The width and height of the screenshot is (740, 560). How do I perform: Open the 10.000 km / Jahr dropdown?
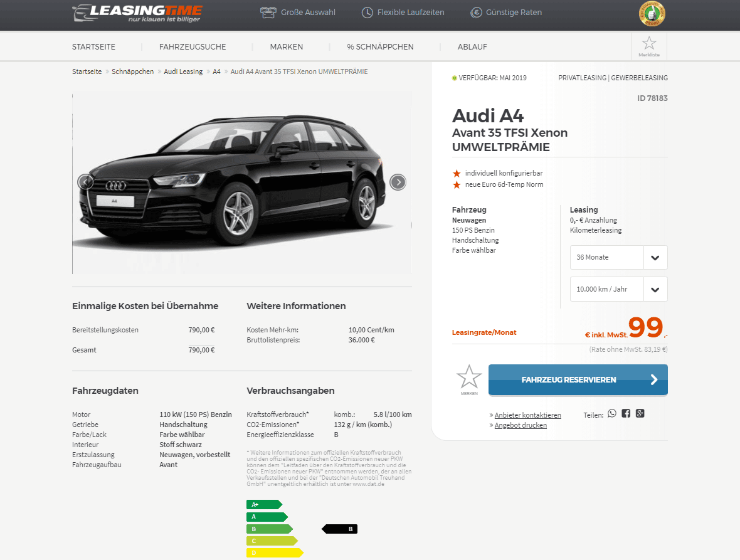[x=619, y=289]
